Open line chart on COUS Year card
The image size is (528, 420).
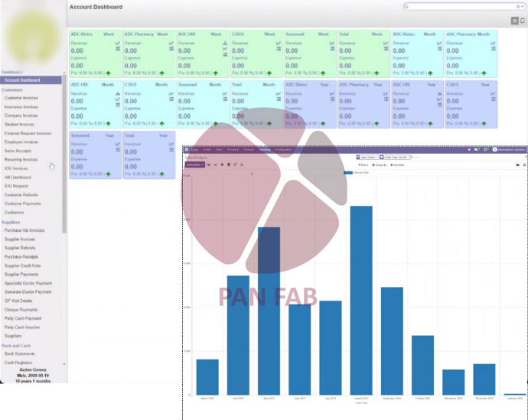tap(493, 93)
